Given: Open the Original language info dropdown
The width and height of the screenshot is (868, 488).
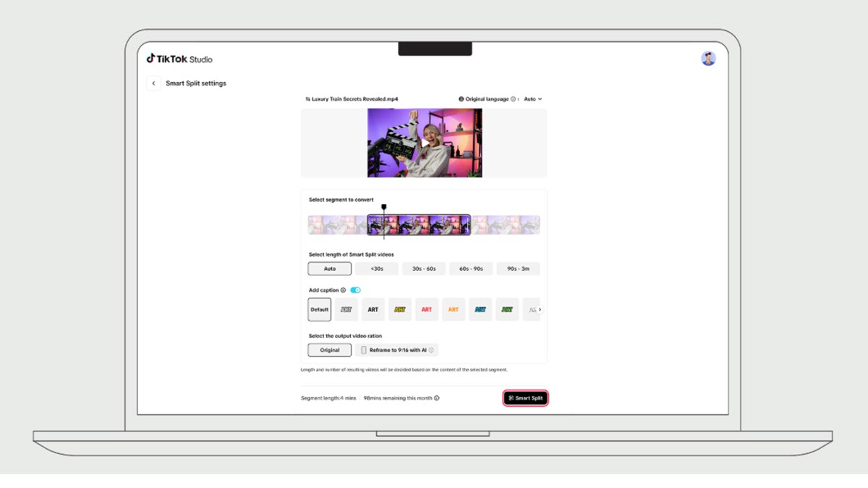Looking at the screenshot, I should pyautogui.click(x=512, y=99).
